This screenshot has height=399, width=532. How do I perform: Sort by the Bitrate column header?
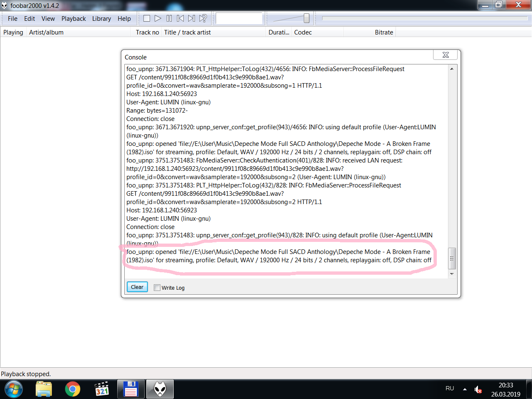tap(369, 32)
